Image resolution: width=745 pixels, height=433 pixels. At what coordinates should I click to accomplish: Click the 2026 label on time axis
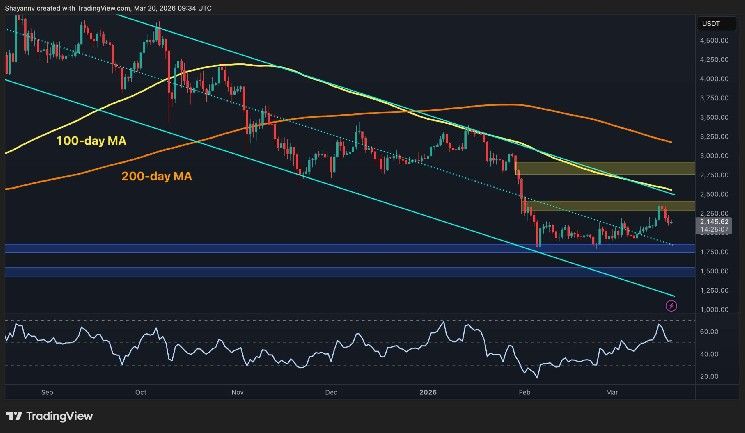coord(428,393)
